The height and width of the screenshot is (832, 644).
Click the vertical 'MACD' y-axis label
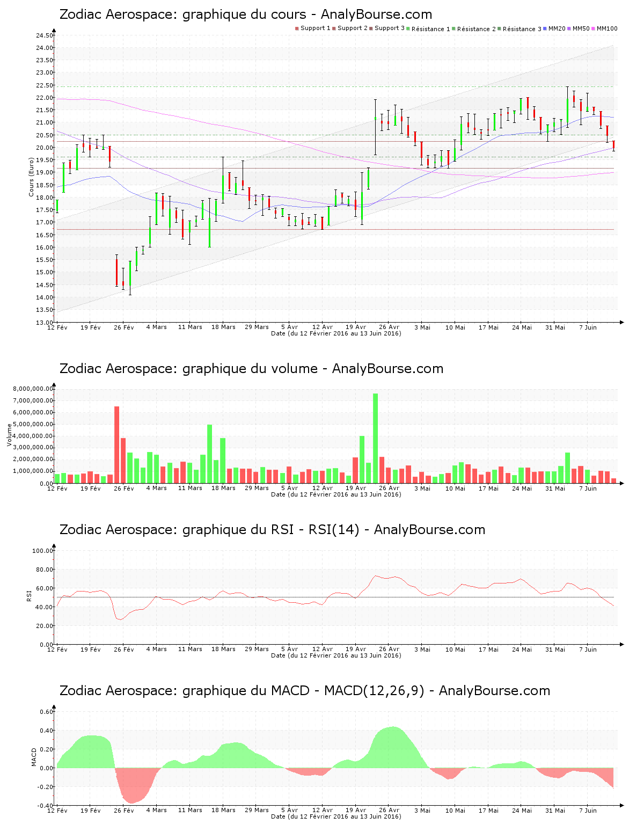click(x=34, y=757)
